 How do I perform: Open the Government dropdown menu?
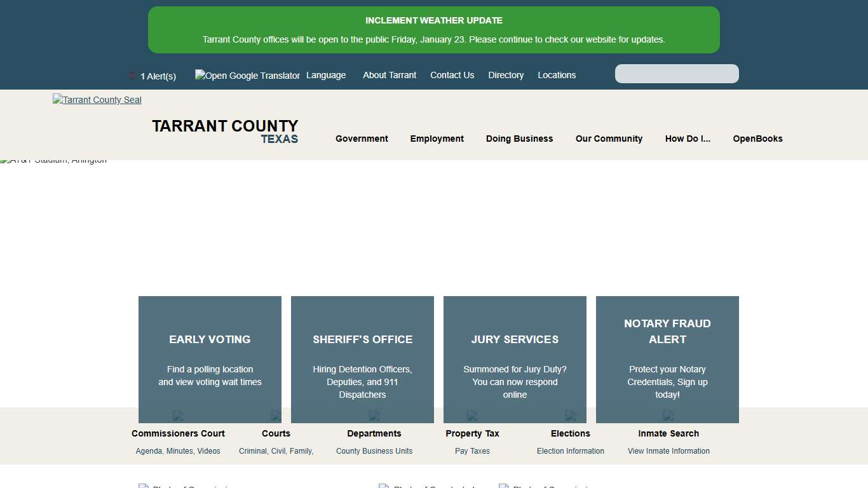pyautogui.click(x=362, y=139)
